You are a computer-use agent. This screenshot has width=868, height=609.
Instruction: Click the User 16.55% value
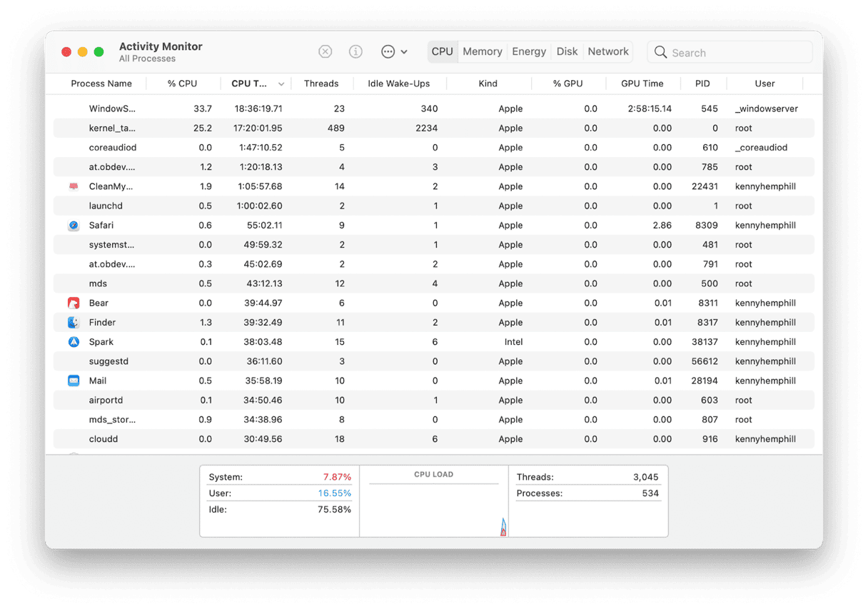(x=334, y=493)
